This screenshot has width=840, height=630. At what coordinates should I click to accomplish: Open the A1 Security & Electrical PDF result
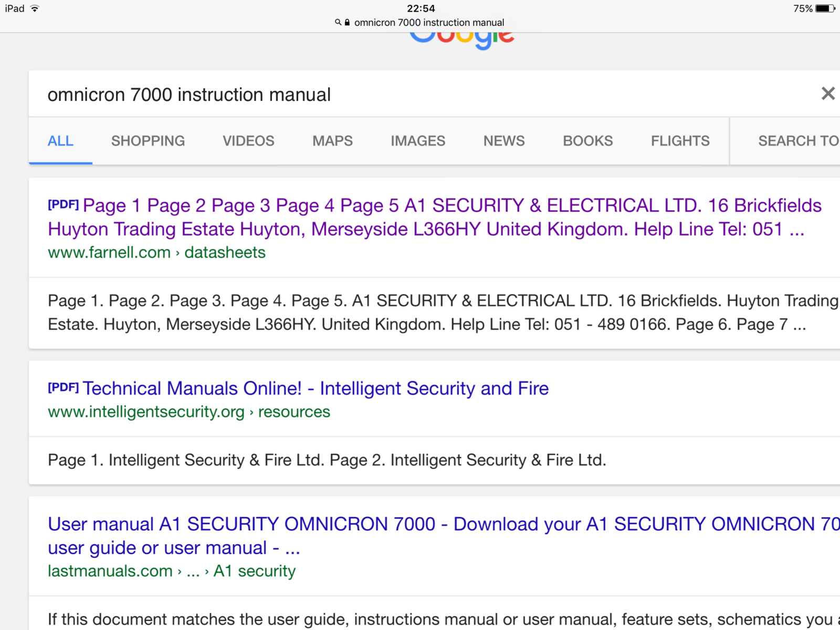click(x=434, y=217)
